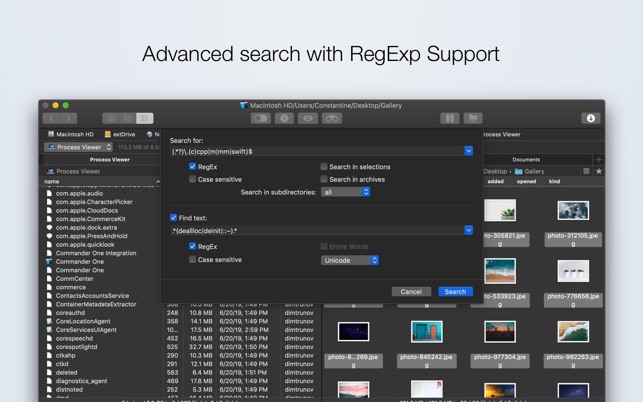This screenshot has height=402, width=643.
Task: Click the Search button
Action: pyautogui.click(x=455, y=292)
